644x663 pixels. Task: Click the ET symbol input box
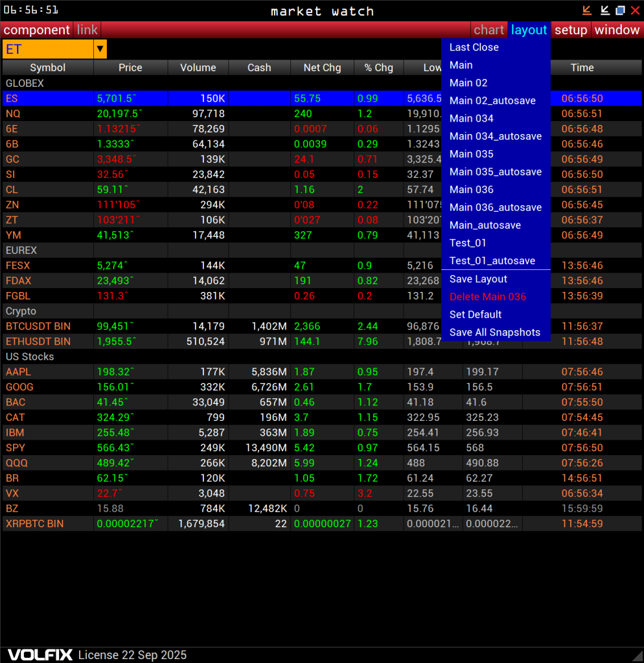click(48, 49)
